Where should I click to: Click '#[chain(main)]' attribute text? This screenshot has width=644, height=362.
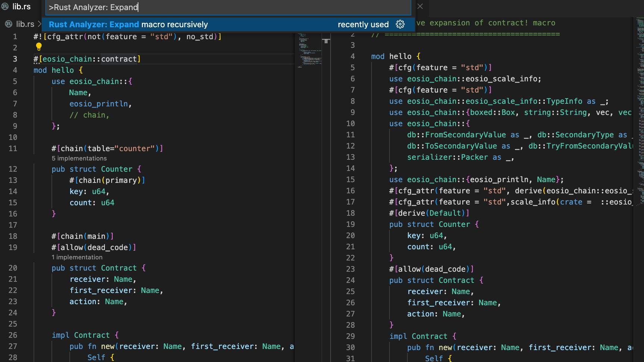point(82,236)
